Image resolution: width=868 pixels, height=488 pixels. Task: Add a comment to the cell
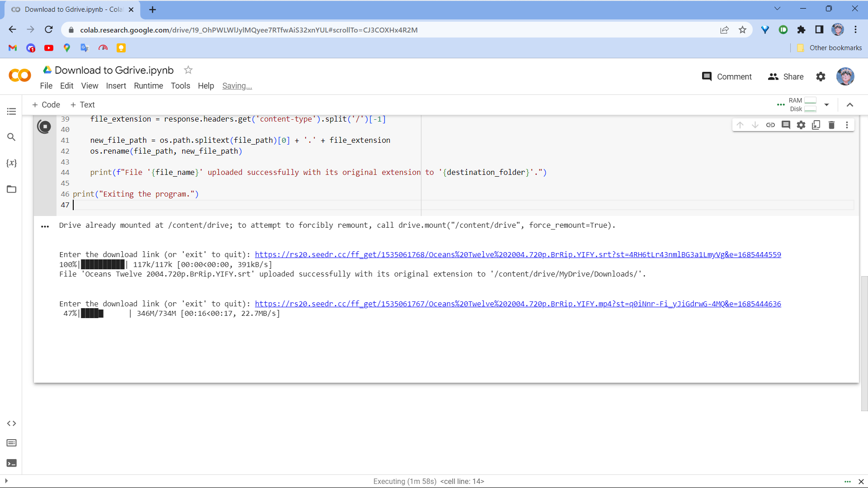[786, 125]
